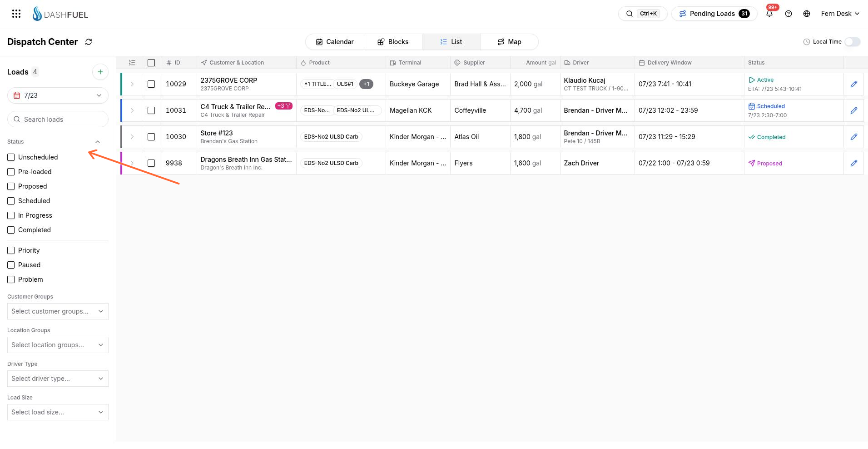Check the Scheduled status filter
This screenshot has width=868, height=449.
11,201
